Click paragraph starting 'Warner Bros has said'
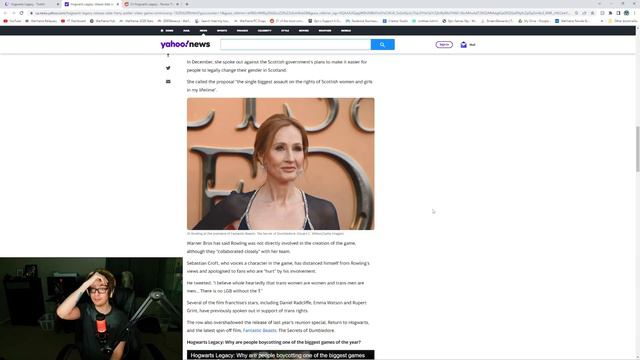The height and width of the screenshot is (360, 640). (x=272, y=247)
